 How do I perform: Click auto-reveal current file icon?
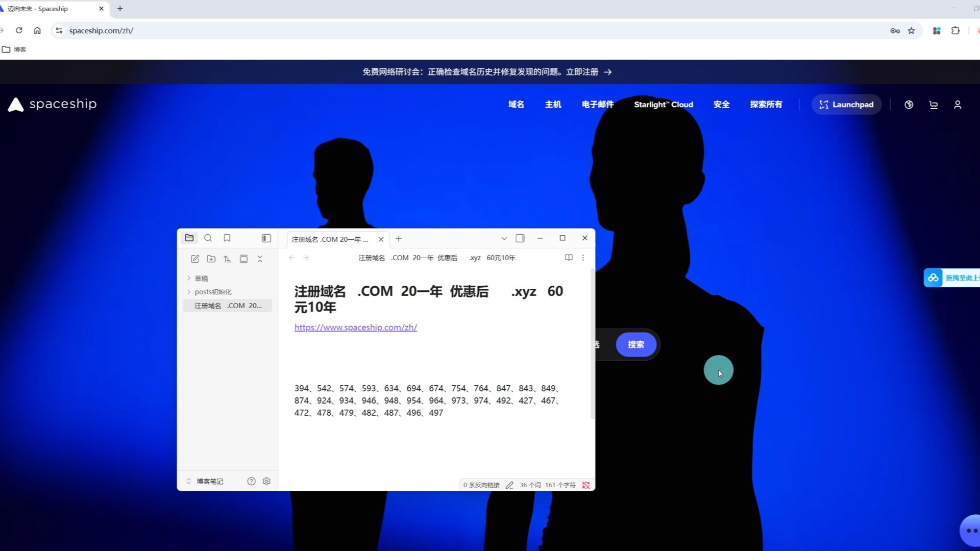(244, 259)
